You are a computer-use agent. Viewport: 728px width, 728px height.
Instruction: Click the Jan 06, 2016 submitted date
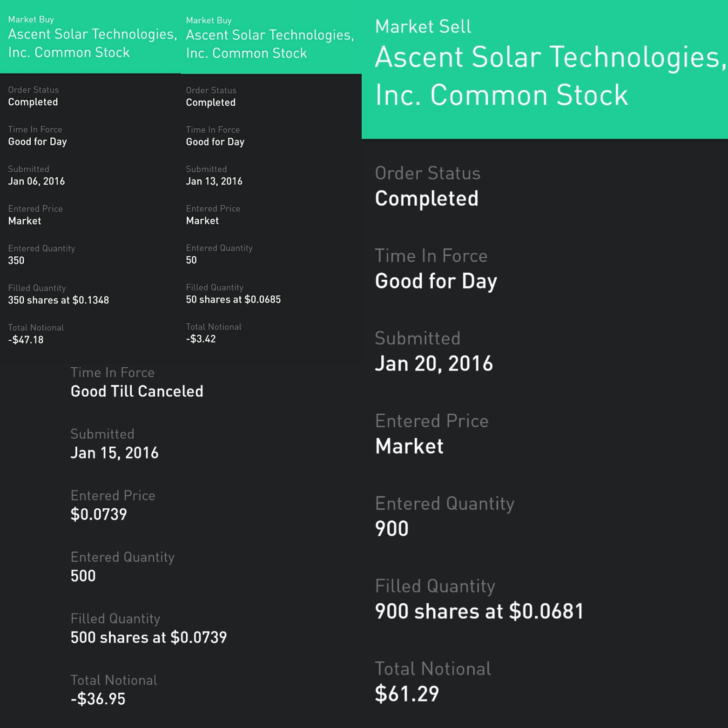[x=36, y=181]
